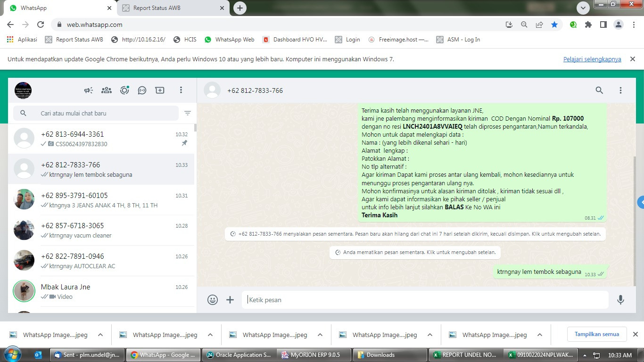
Task: Show hidden system tray icons
Action: [x=585, y=355]
